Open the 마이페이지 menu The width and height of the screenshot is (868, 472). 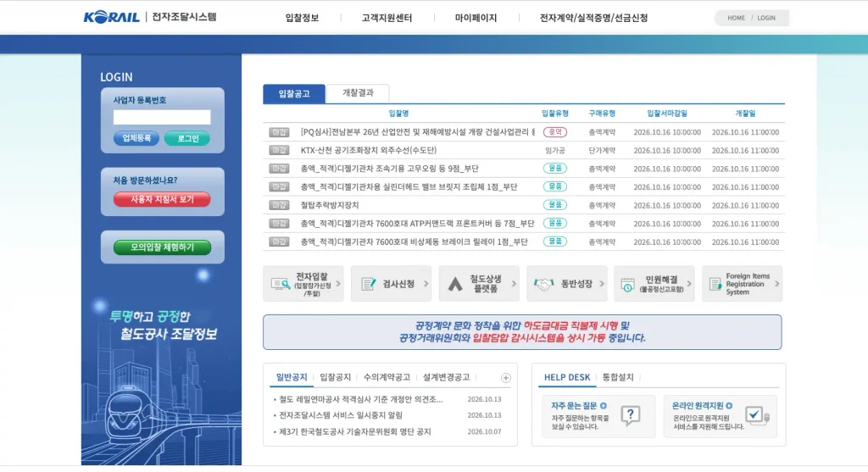pyautogui.click(x=476, y=18)
